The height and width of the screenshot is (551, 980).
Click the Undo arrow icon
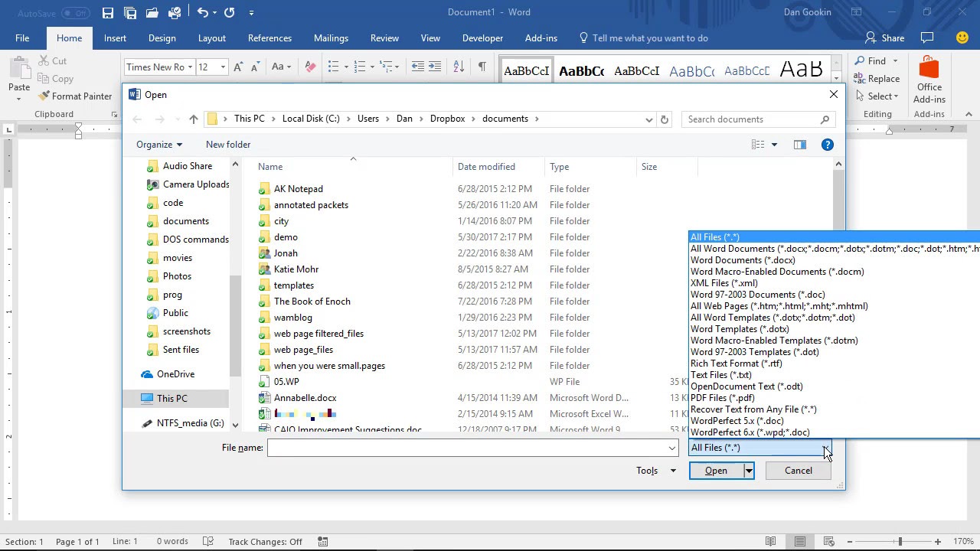pos(202,12)
